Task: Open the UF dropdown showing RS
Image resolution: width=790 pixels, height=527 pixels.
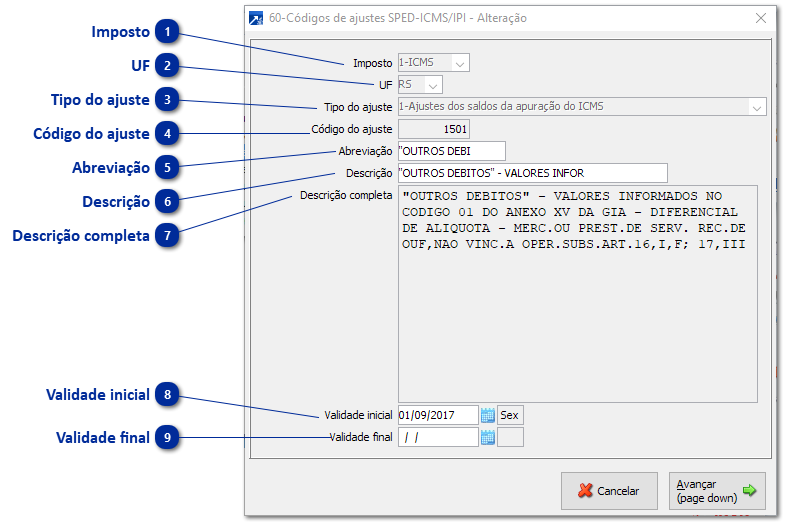Action: [x=420, y=85]
